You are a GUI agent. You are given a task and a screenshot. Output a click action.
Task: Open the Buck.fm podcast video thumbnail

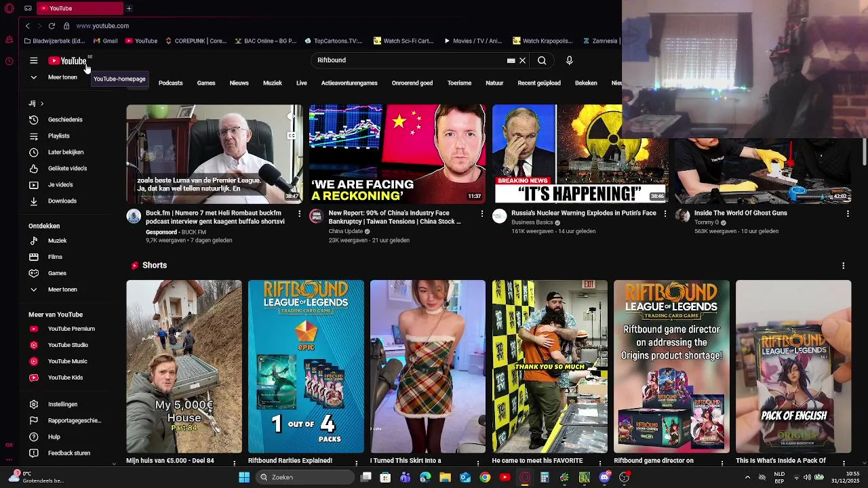214,154
